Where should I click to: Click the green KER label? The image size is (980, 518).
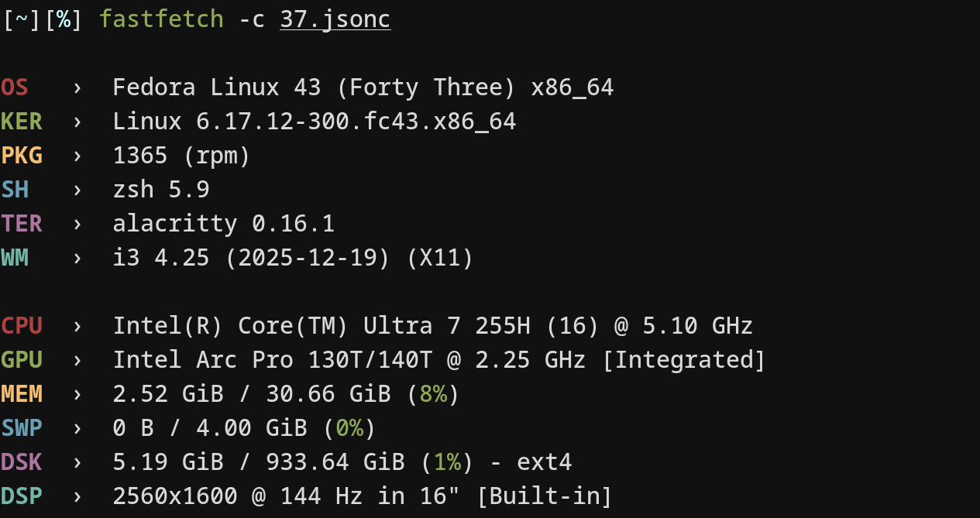tap(22, 122)
